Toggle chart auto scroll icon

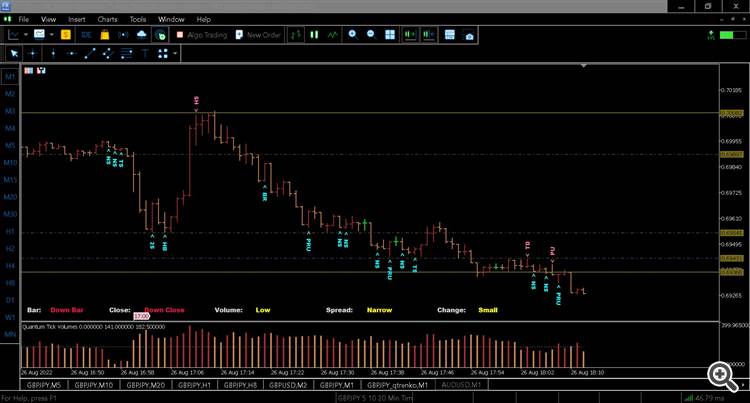[x=410, y=35]
